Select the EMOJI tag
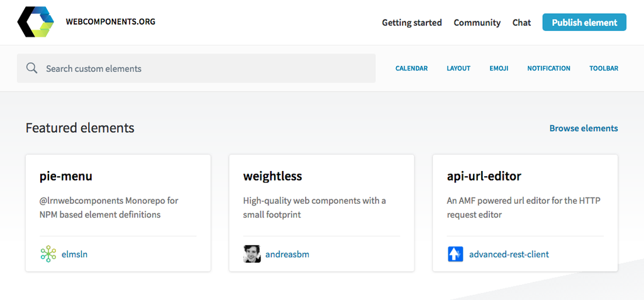The image size is (644, 300). pyautogui.click(x=499, y=69)
